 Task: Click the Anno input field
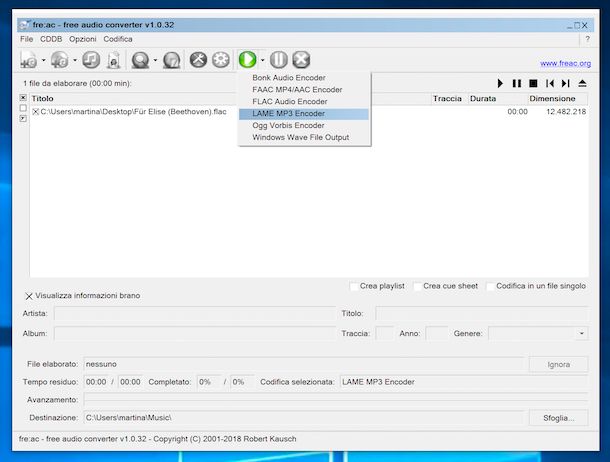coord(436,333)
